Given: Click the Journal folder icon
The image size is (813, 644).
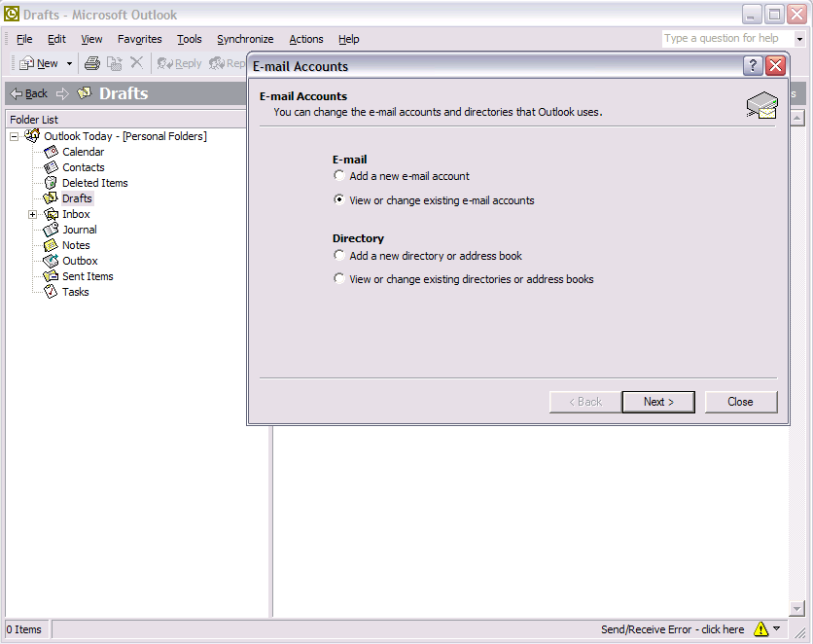Looking at the screenshot, I should click(51, 230).
